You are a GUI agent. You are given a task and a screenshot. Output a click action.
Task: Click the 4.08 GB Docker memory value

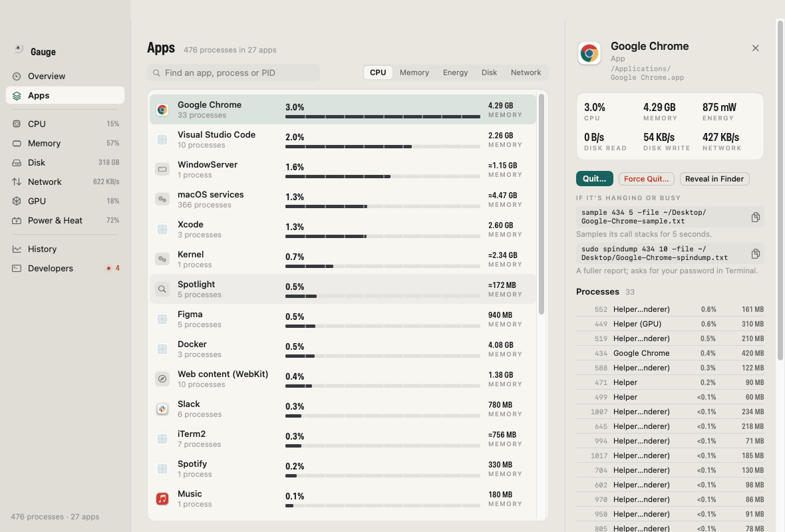[x=501, y=345]
